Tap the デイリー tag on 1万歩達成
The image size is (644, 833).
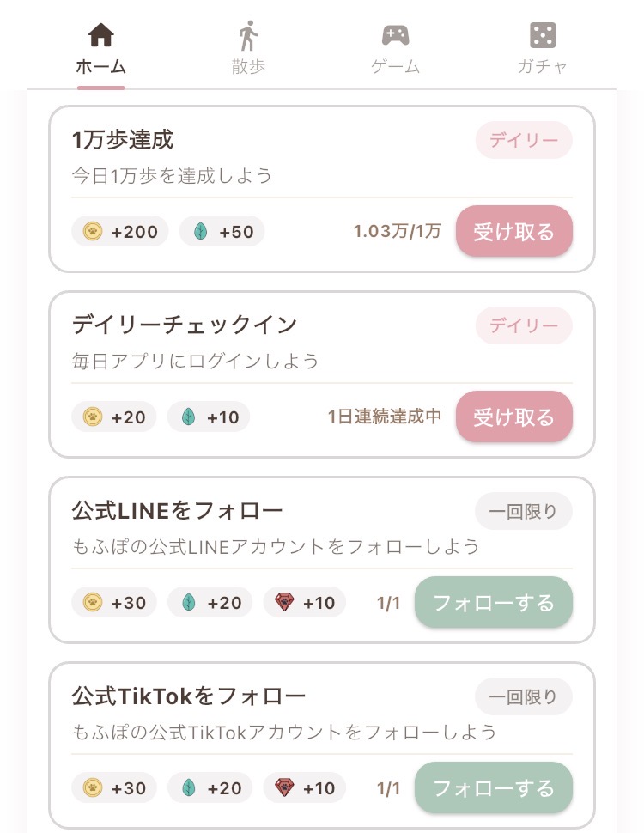tap(524, 140)
